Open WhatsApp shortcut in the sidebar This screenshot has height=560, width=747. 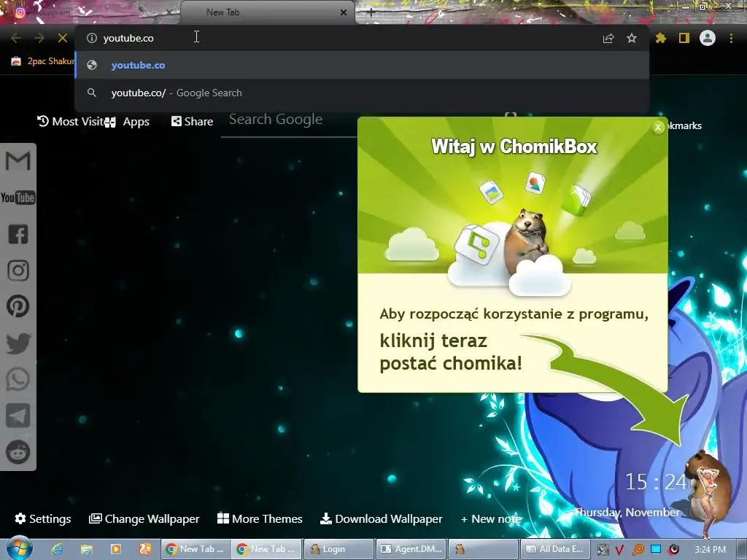[18, 379]
